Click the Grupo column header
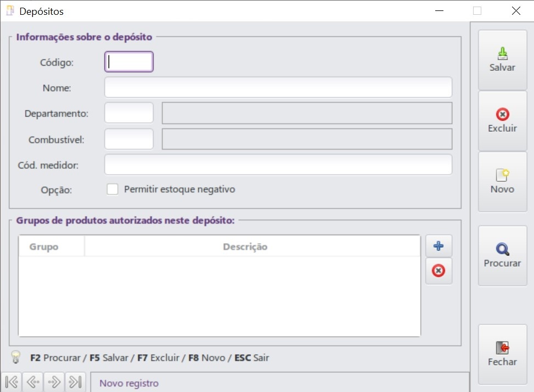Viewport: 534px width, 392px height. coord(44,247)
